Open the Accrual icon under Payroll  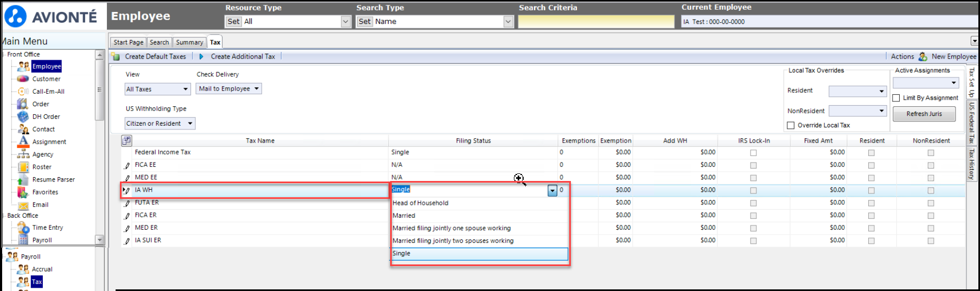coord(23,269)
